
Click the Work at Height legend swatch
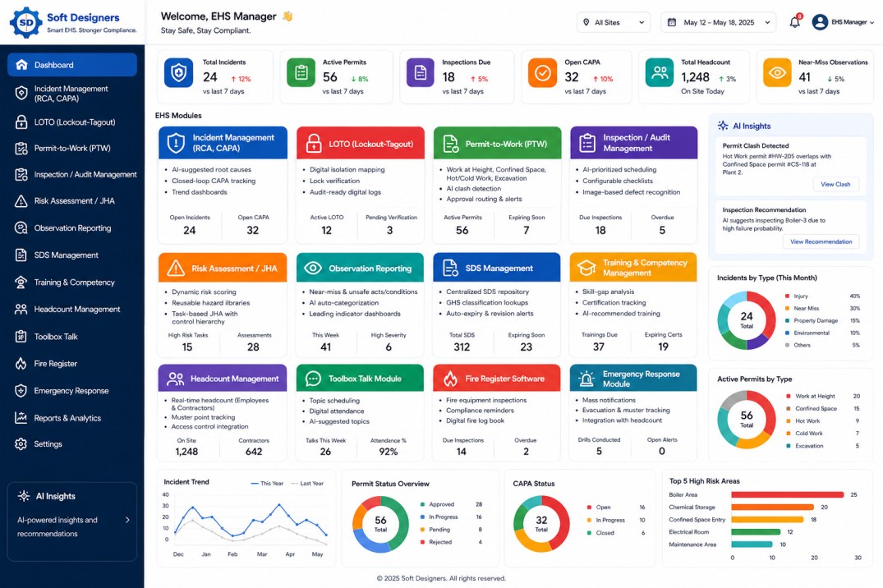coord(789,396)
